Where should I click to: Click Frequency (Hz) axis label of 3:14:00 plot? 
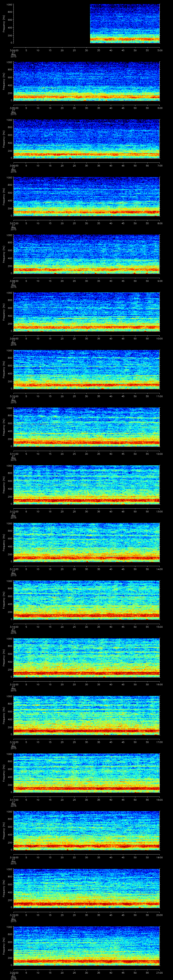[4, 600]
